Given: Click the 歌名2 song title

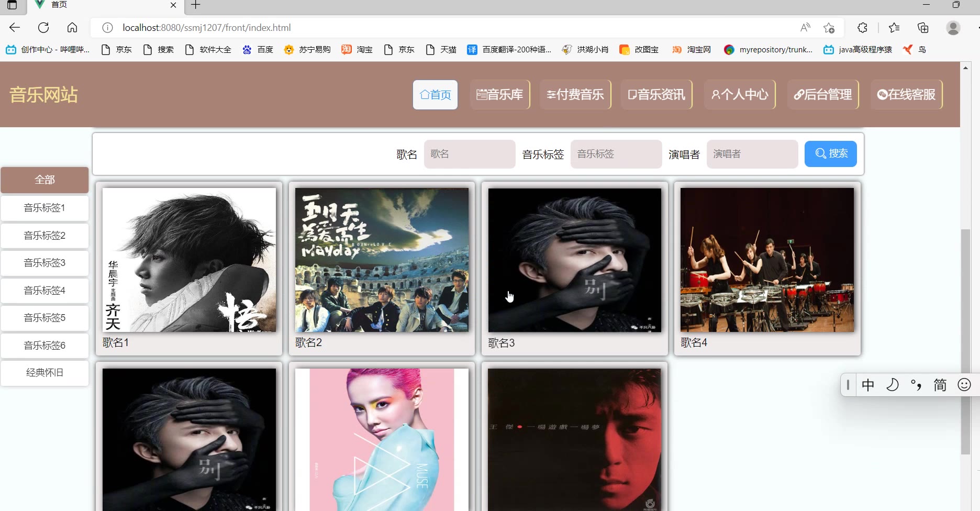Looking at the screenshot, I should coord(308,343).
